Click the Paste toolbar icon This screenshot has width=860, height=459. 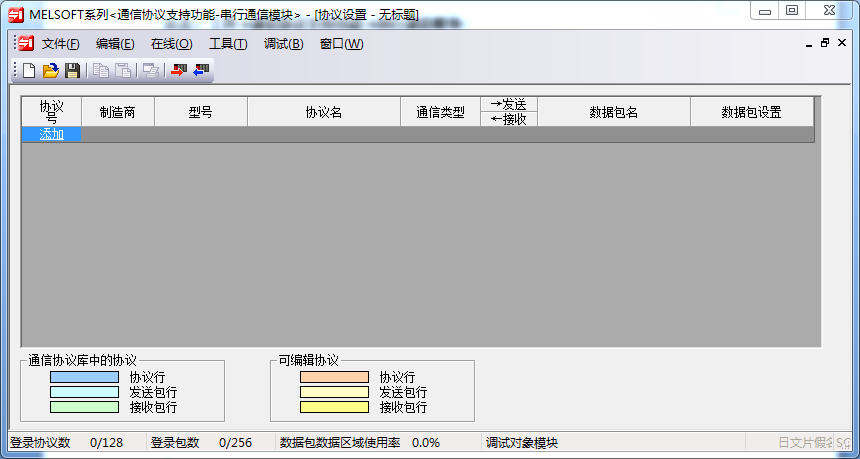(x=122, y=70)
